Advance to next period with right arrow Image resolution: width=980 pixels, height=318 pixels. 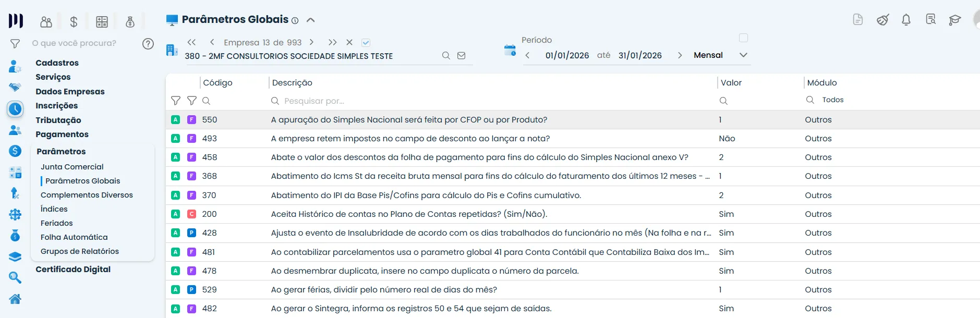point(680,55)
